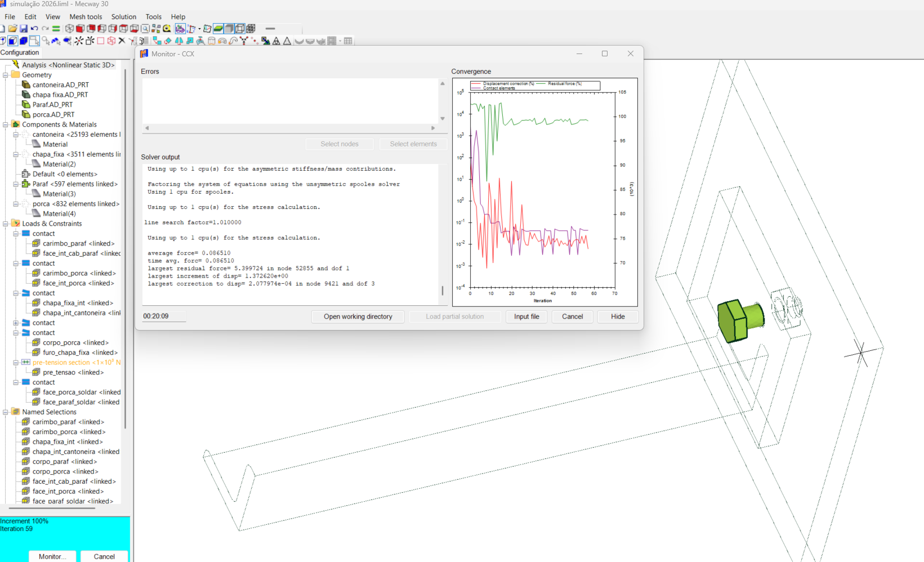
Task: Toggle the grey shaded surface display button
Action: coord(229,29)
